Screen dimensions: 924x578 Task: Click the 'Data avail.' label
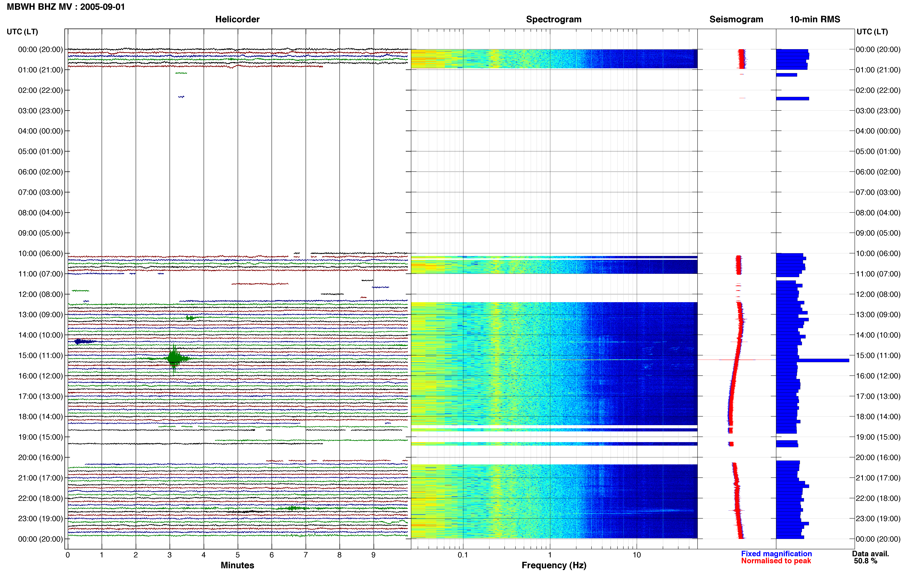point(870,554)
